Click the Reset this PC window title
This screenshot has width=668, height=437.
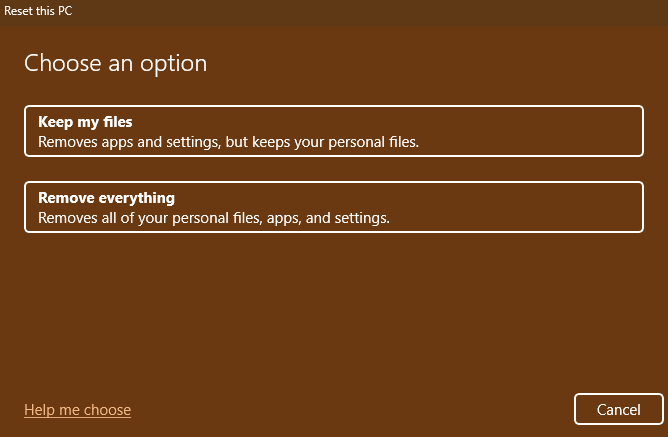tap(39, 10)
